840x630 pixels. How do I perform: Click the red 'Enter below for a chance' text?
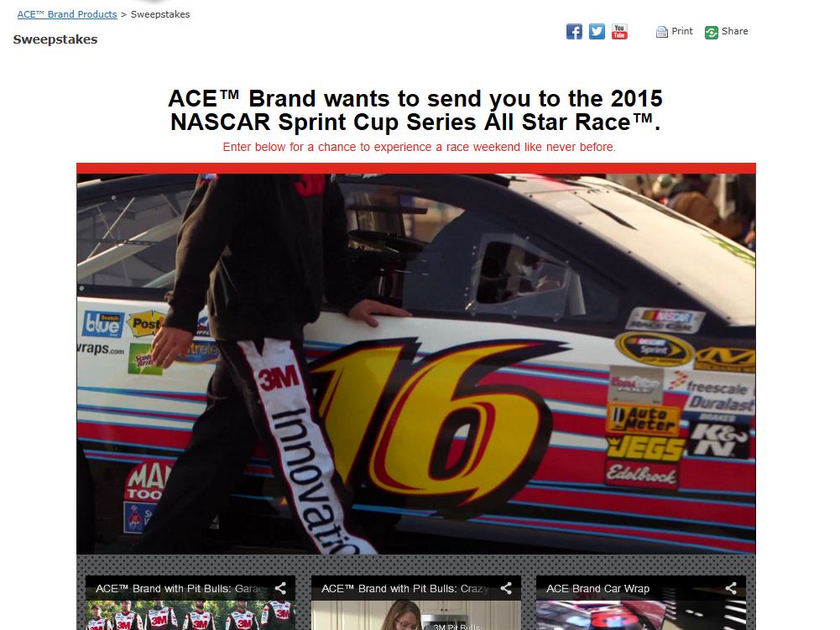[419, 147]
